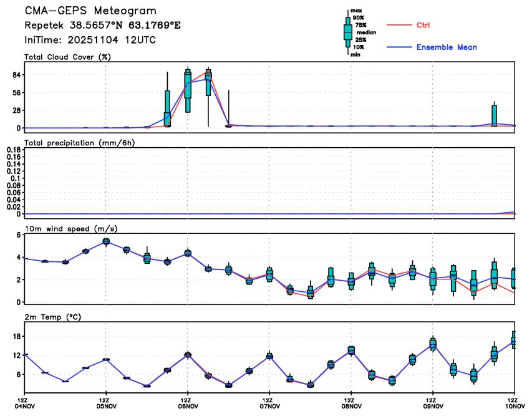Click the Repetek coordinates text
Screen dimensions: 532x416
click(103, 26)
